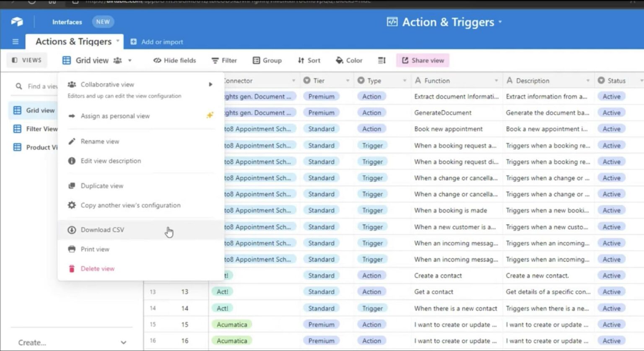Click the Find a view search field
Image resolution: width=644 pixels, height=351 pixels.
coord(42,86)
